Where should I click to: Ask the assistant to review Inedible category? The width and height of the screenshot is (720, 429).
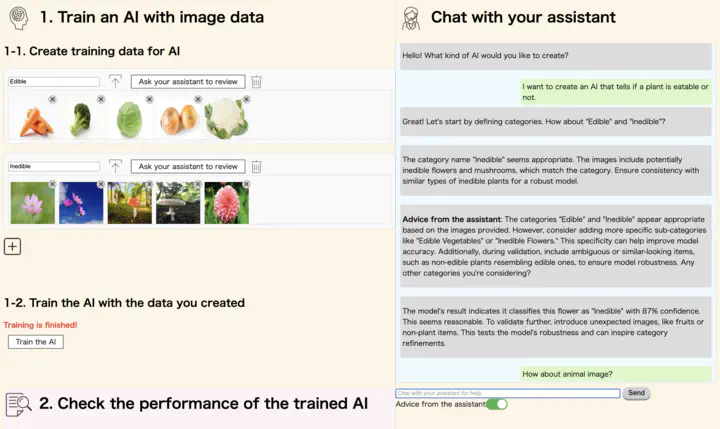188,166
